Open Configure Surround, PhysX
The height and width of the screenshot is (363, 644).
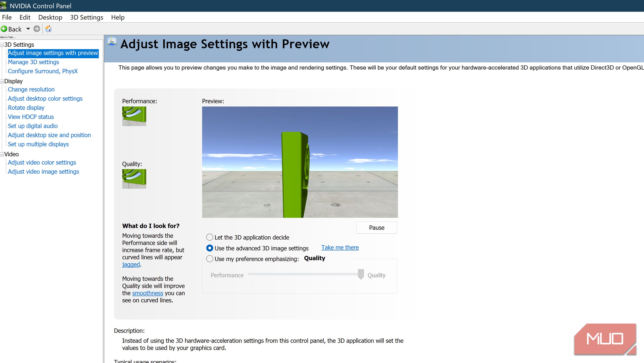(43, 71)
